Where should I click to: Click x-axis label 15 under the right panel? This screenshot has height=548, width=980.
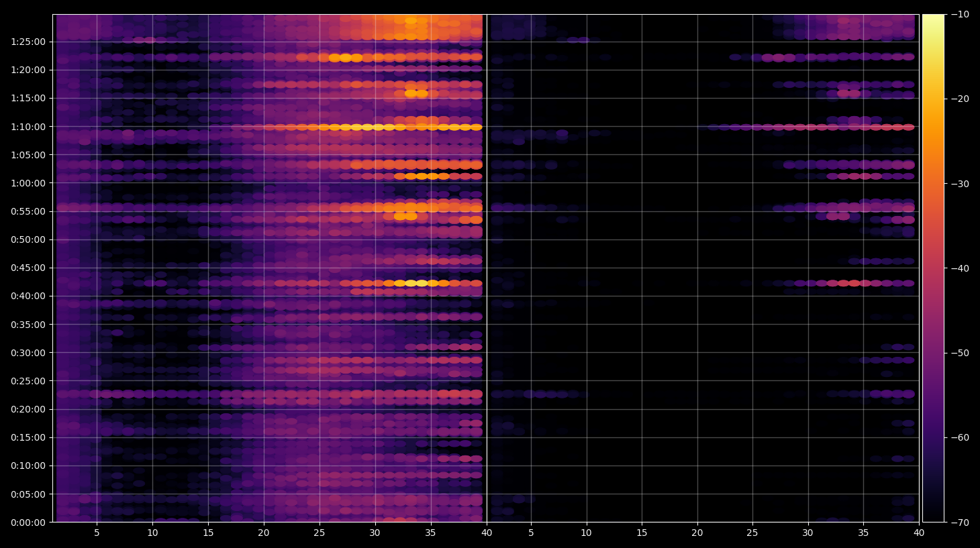tap(642, 533)
